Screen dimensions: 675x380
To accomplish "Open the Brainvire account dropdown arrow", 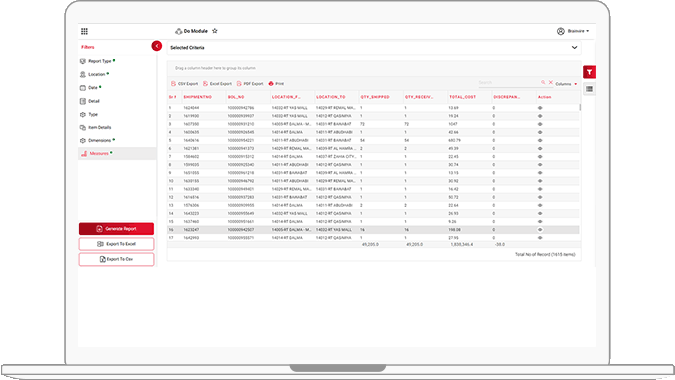I will (588, 31).
